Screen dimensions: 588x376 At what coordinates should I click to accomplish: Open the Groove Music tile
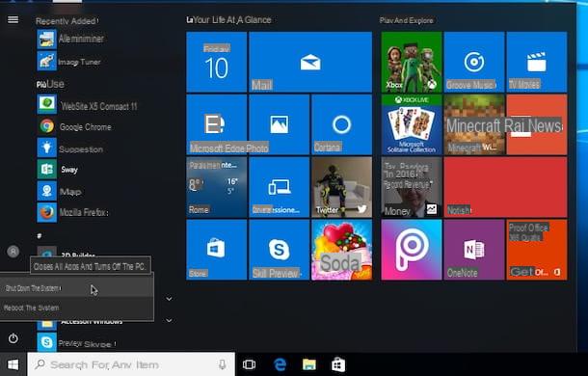(474, 62)
